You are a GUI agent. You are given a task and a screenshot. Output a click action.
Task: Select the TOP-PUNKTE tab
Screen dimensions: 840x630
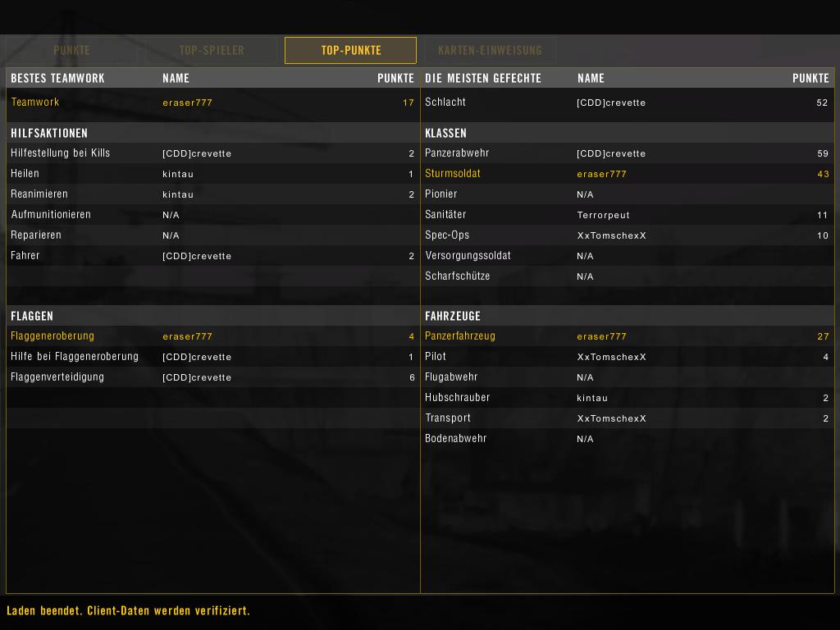[350, 50]
